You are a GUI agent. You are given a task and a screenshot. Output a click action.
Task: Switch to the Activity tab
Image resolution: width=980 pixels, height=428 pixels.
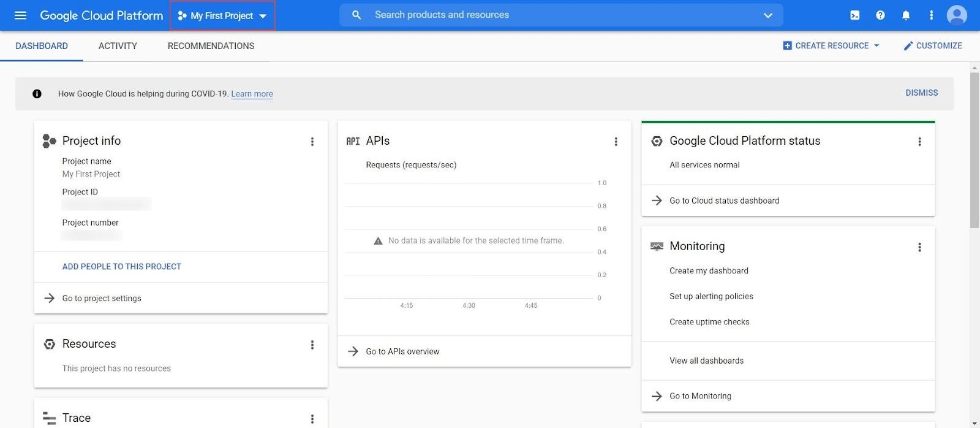118,46
